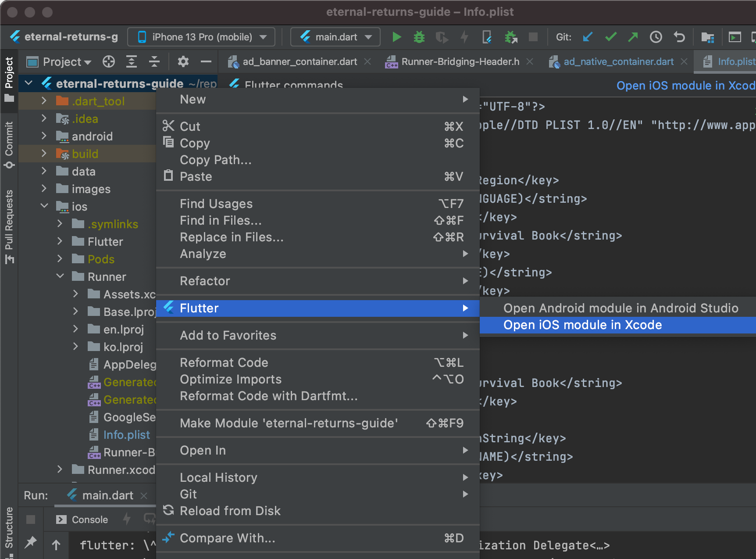This screenshot has width=756, height=559.
Task: Collapse the Runner folder
Action: click(60, 276)
